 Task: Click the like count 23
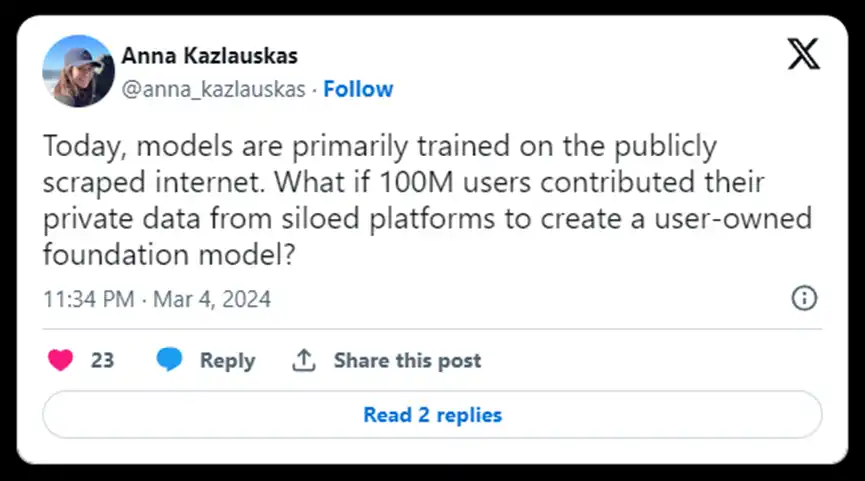(x=102, y=361)
